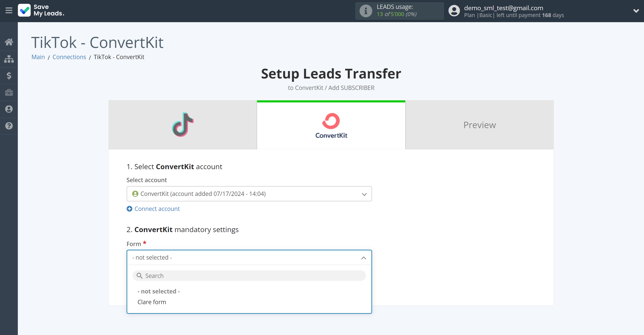Collapse the open Form dropdown menu
Viewport: 644px width, 335px height.
[x=364, y=258]
